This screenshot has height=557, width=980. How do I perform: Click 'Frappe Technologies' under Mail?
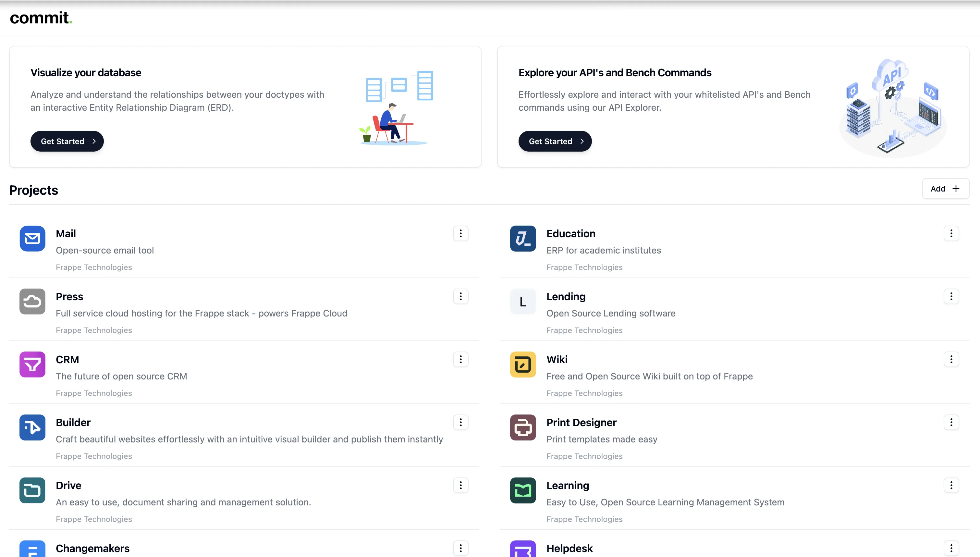(x=94, y=267)
